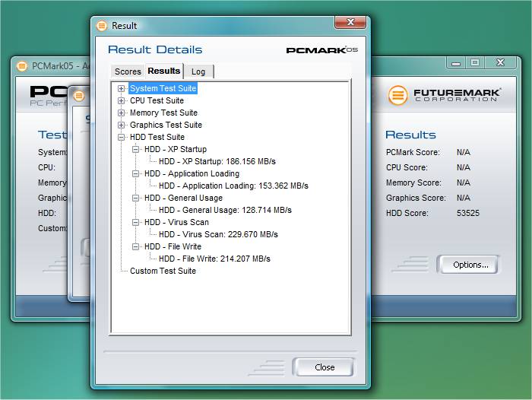Select Graphics Test Suite tree item
532x400 pixels.
pos(166,125)
